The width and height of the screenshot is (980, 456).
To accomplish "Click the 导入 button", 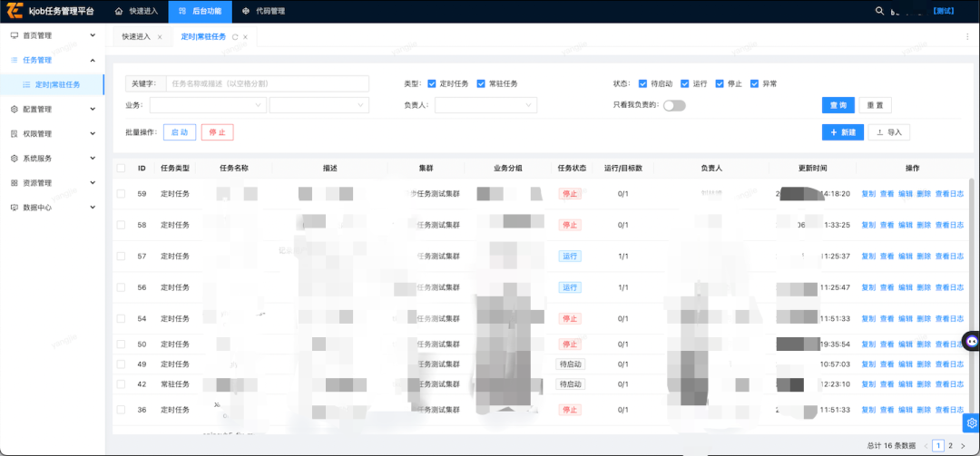I will pos(888,132).
